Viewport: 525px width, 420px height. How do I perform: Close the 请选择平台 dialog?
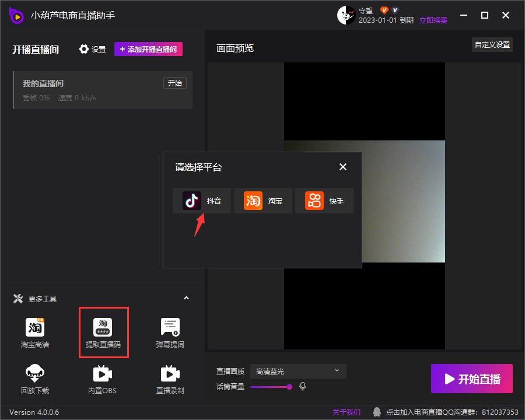coord(343,167)
